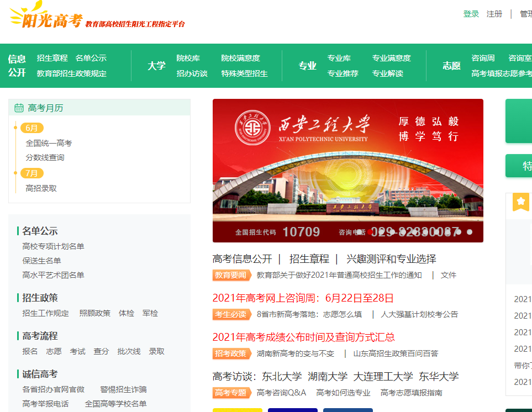Open 体检 link under 招生政策
The image size is (532, 412).
[x=126, y=313]
